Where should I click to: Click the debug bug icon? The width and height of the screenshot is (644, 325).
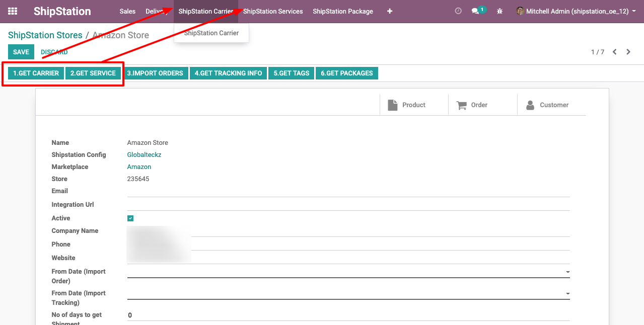coord(499,11)
